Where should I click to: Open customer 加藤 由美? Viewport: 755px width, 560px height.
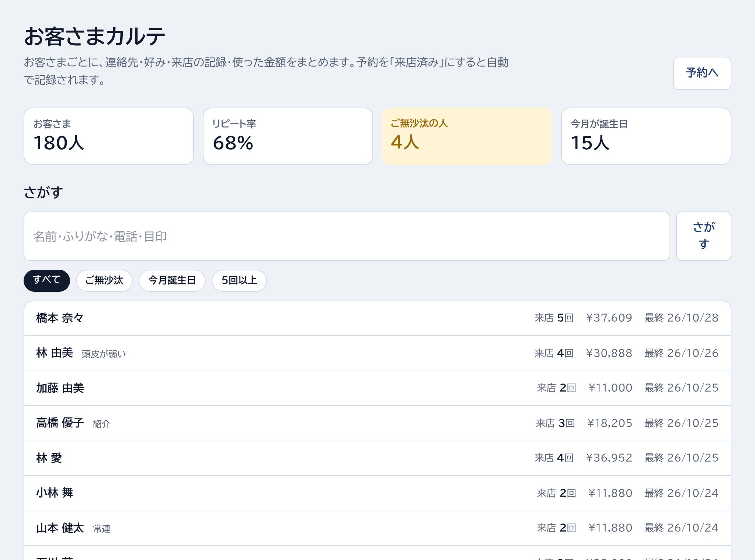pyautogui.click(x=377, y=388)
